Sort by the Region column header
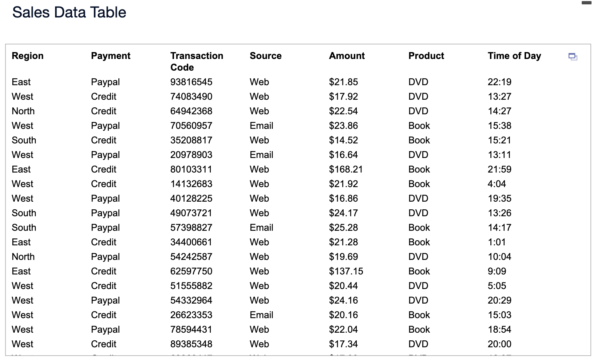The width and height of the screenshot is (597, 364). tap(27, 56)
